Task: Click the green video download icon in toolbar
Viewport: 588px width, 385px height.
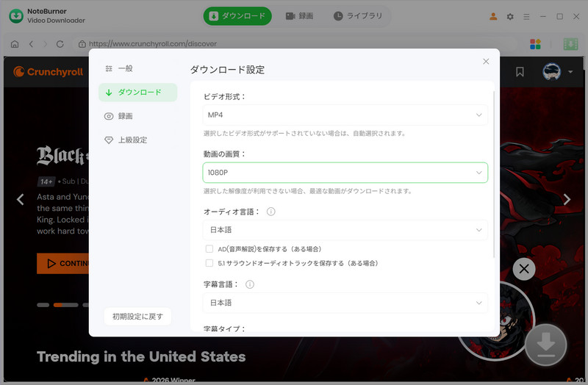Action: pyautogui.click(x=571, y=44)
